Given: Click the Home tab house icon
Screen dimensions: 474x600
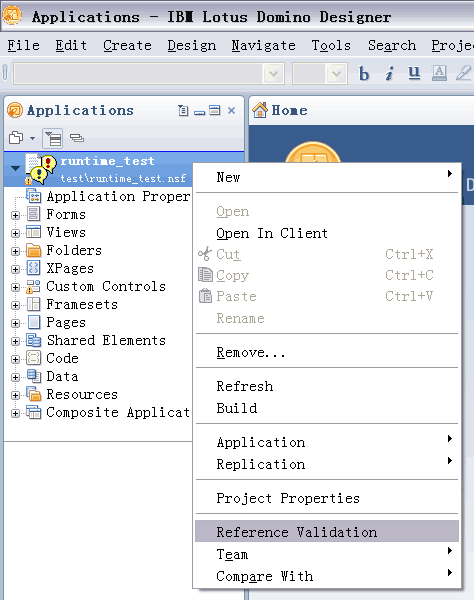Looking at the screenshot, I should [x=260, y=110].
